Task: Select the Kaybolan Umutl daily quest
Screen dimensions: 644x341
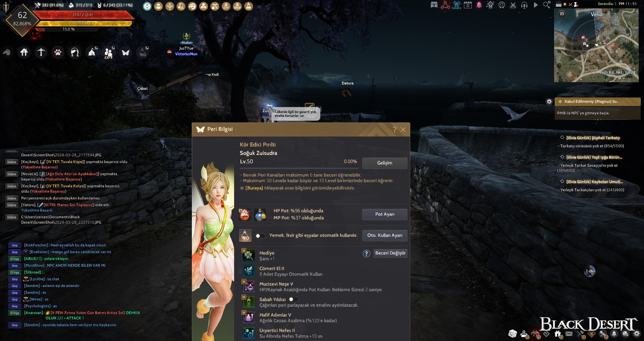Action: pos(594,182)
